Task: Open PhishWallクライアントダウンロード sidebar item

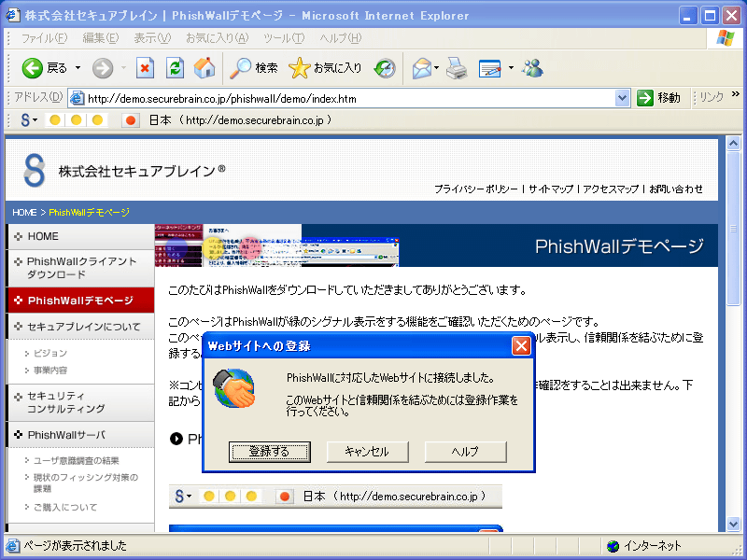Action: (x=81, y=268)
